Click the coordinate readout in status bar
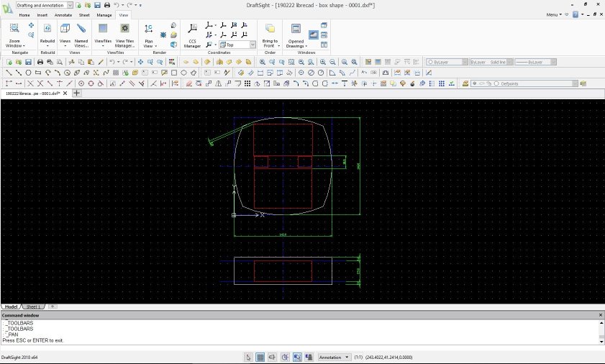Viewport: 605px width, 364px height. (388, 358)
